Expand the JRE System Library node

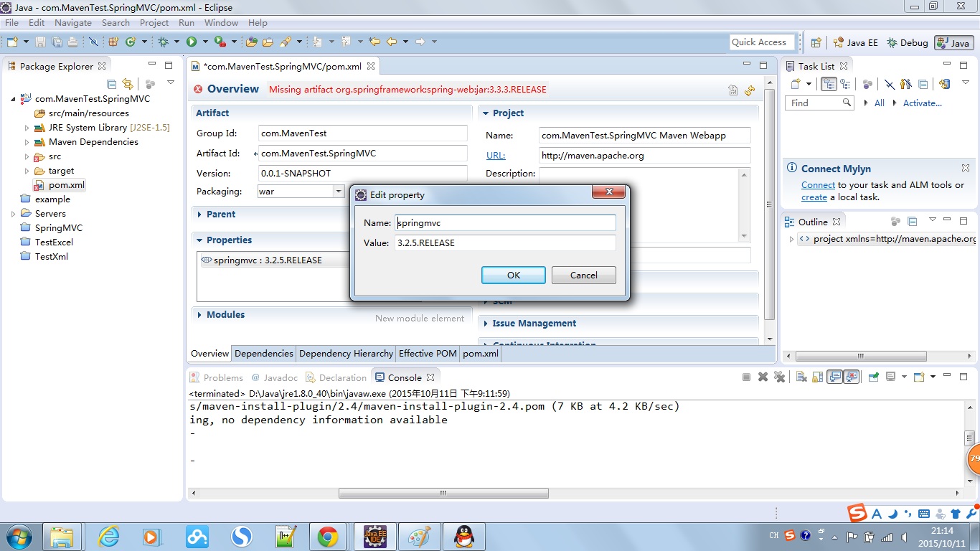pos(27,128)
